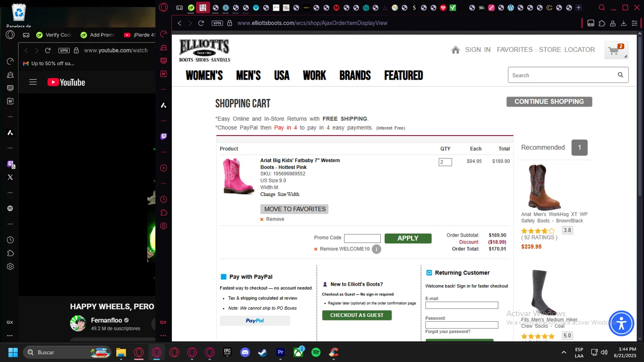Open sidebar Settings gear in Elliott's window

[x=164, y=226]
